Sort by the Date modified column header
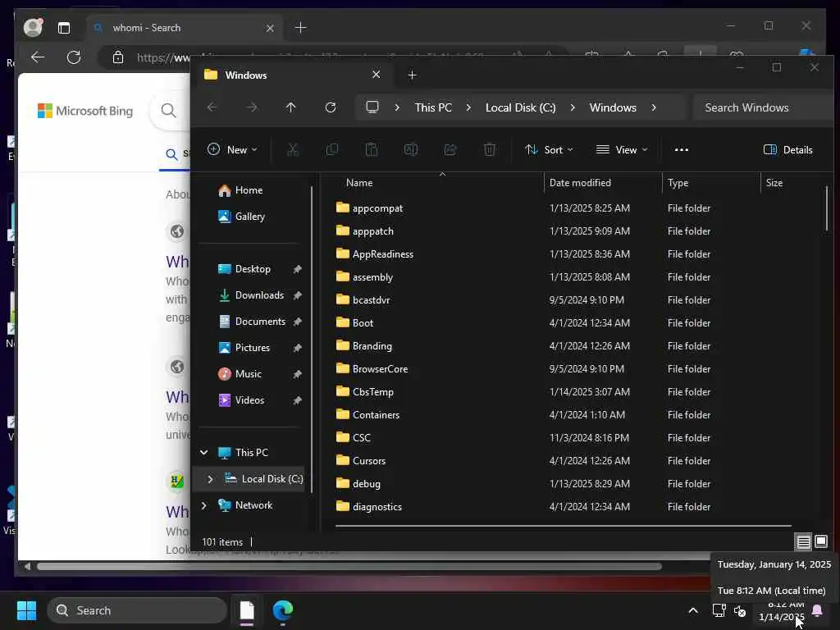This screenshot has width=840, height=630. tap(603, 183)
